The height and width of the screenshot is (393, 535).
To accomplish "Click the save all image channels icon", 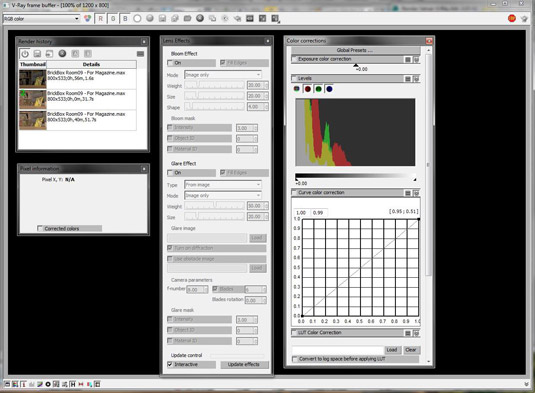I will click(x=175, y=18).
